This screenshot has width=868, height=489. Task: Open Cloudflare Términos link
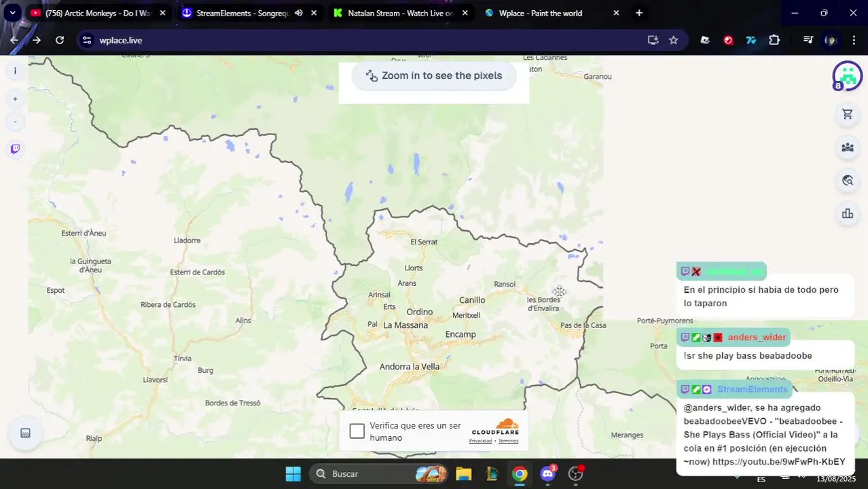coord(508,441)
